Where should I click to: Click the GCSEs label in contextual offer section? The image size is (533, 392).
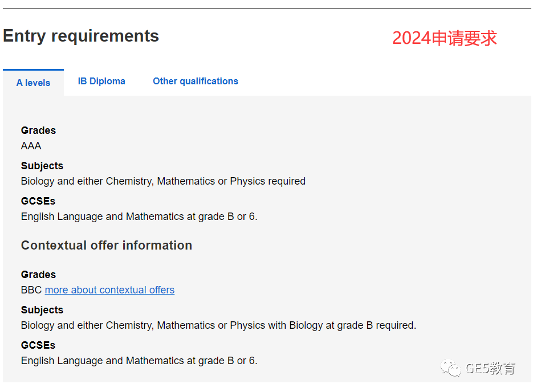(38, 345)
